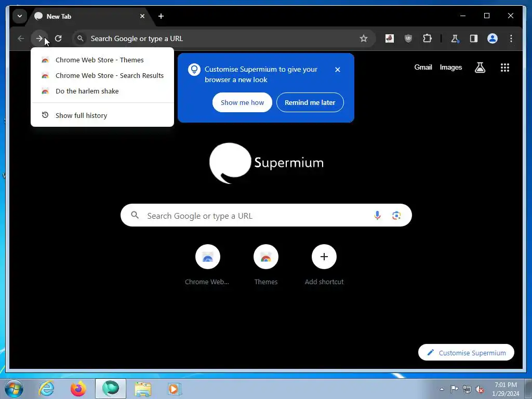Viewport: 532px width, 399px height.
Task: Start voice search with the microphone icon
Action: tap(377, 216)
